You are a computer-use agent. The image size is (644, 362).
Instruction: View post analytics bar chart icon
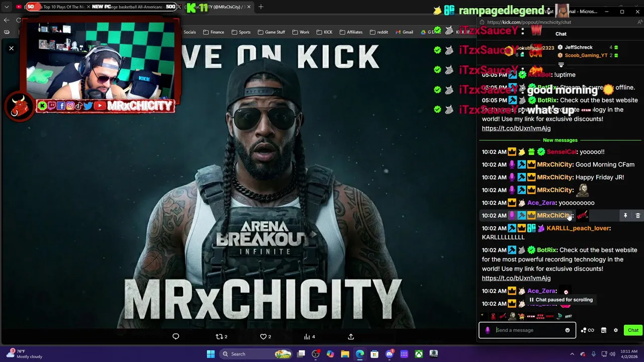(x=309, y=336)
